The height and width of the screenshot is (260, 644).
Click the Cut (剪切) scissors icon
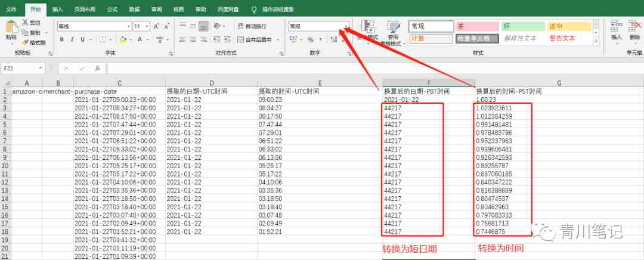(25, 23)
